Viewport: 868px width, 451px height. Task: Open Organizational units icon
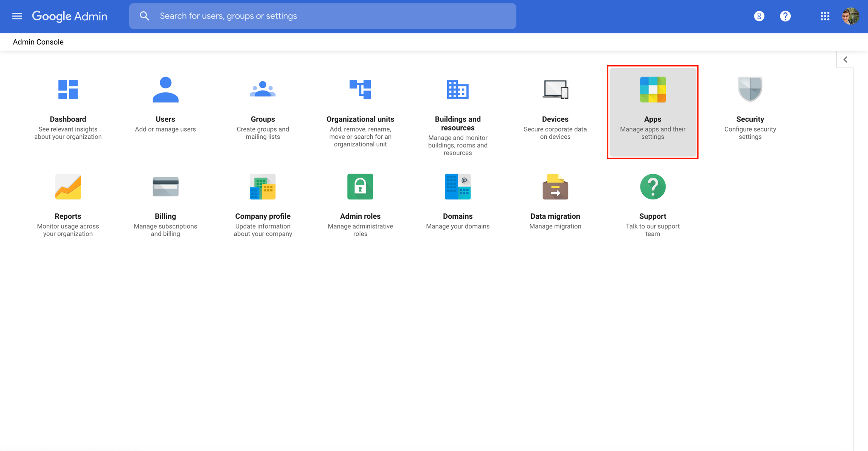coord(360,89)
